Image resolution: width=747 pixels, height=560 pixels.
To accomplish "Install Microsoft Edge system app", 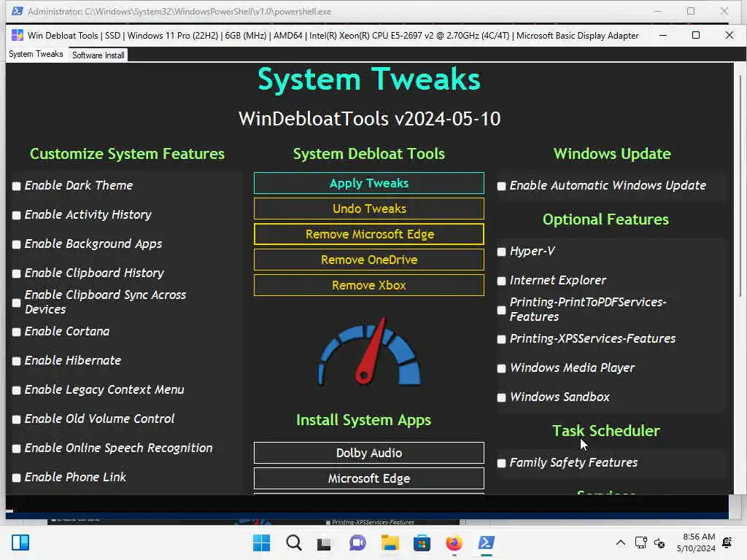I will pyautogui.click(x=368, y=478).
